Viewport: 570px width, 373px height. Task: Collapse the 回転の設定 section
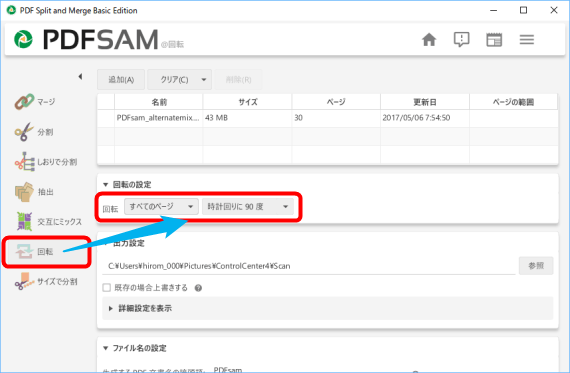click(105, 185)
